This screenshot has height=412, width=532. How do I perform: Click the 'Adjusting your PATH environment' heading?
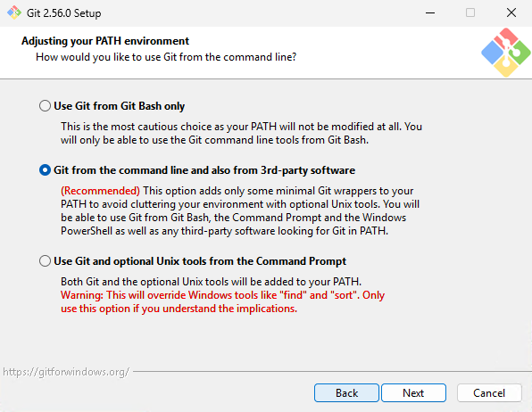click(x=105, y=41)
